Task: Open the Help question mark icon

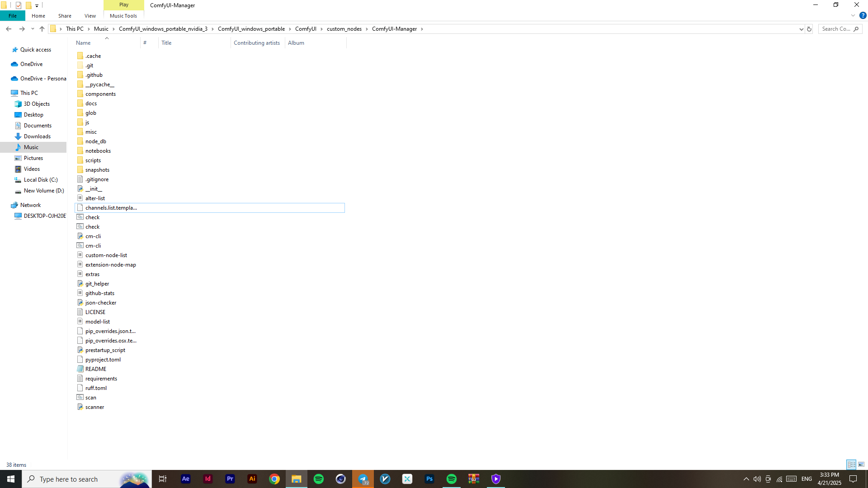Action: (x=863, y=15)
